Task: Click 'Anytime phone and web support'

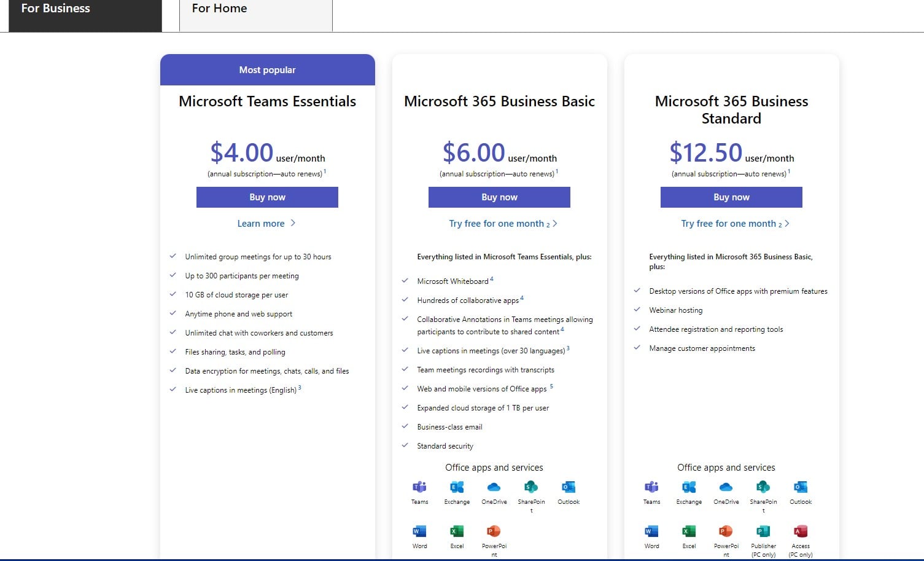Action: [x=238, y=314]
